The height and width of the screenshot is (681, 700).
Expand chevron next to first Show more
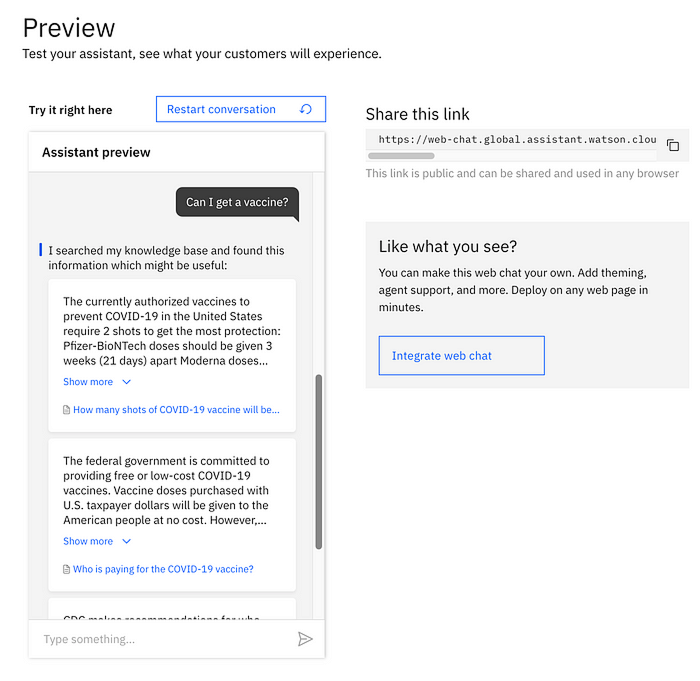(x=127, y=382)
